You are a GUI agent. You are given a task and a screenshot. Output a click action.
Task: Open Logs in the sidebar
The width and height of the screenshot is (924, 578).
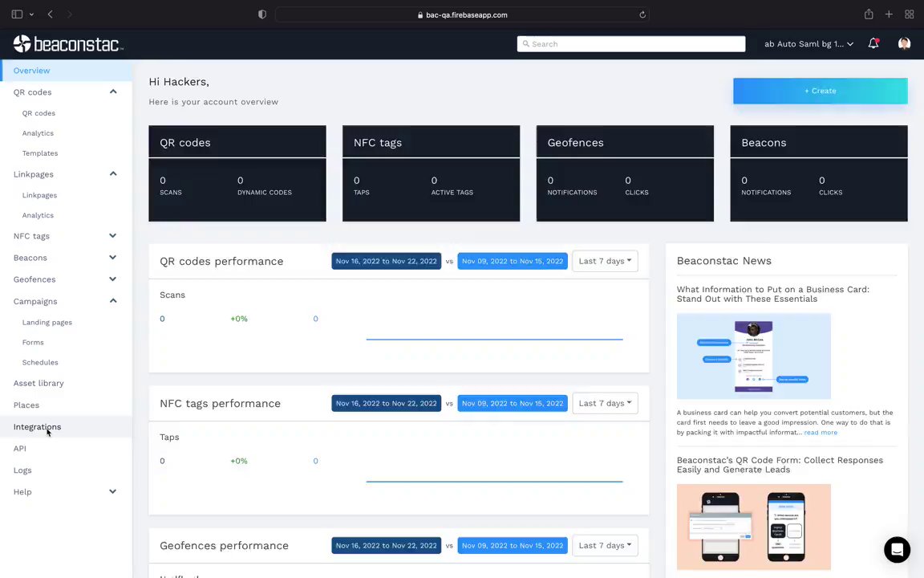tap(22, 470)
